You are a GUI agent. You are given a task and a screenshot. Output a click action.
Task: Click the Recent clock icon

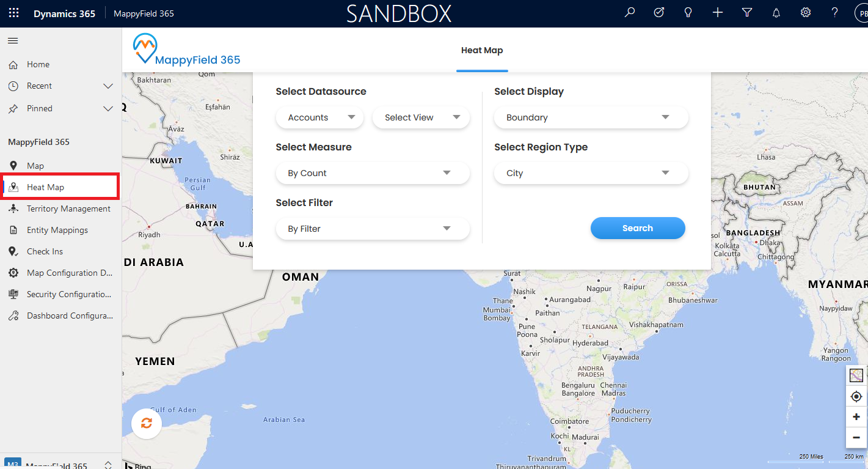[13, 86]
